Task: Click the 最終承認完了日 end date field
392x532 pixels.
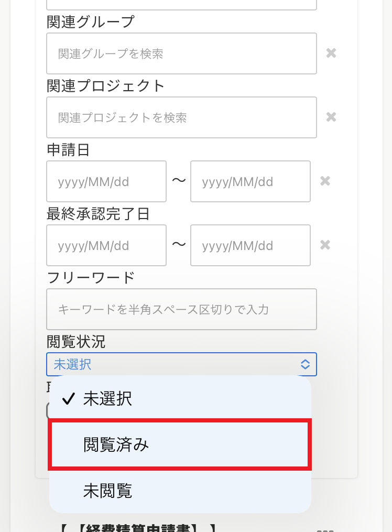Action: [x=250, y=245]
